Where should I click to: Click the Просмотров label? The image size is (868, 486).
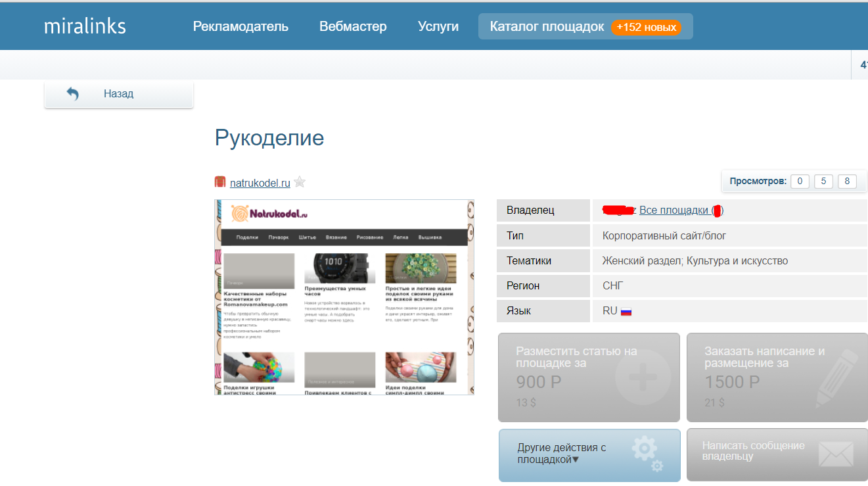tap(758, 181)
